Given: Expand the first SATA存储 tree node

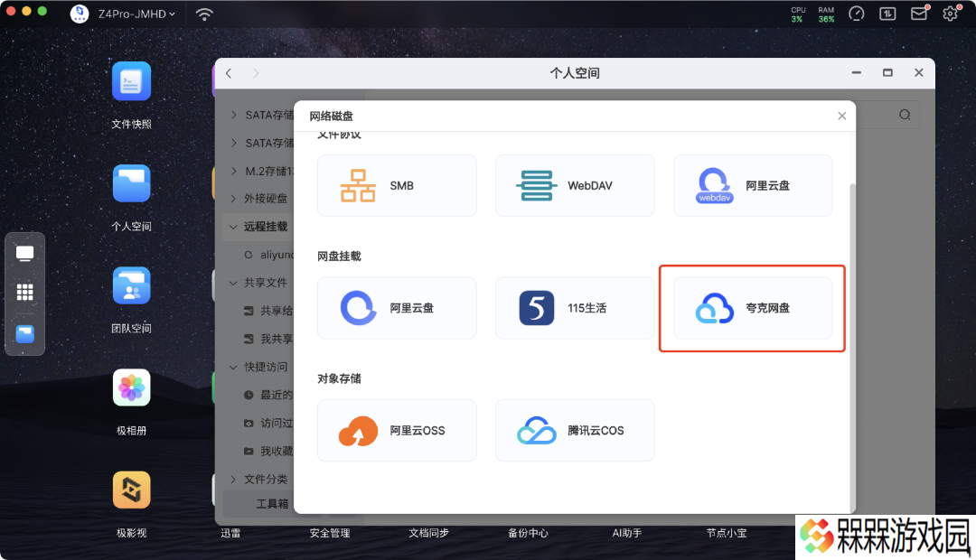Looking at the screenshot, I should click(x=233, y=115).
